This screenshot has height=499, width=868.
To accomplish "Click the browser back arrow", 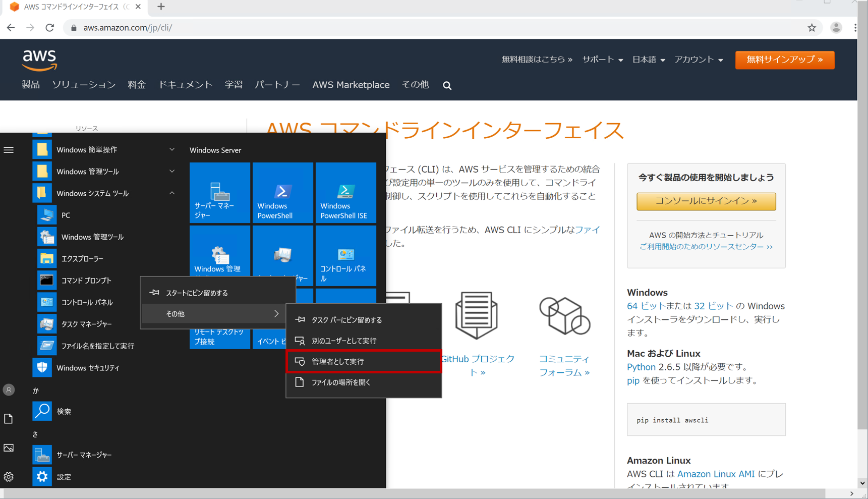I will pos(11,28).
